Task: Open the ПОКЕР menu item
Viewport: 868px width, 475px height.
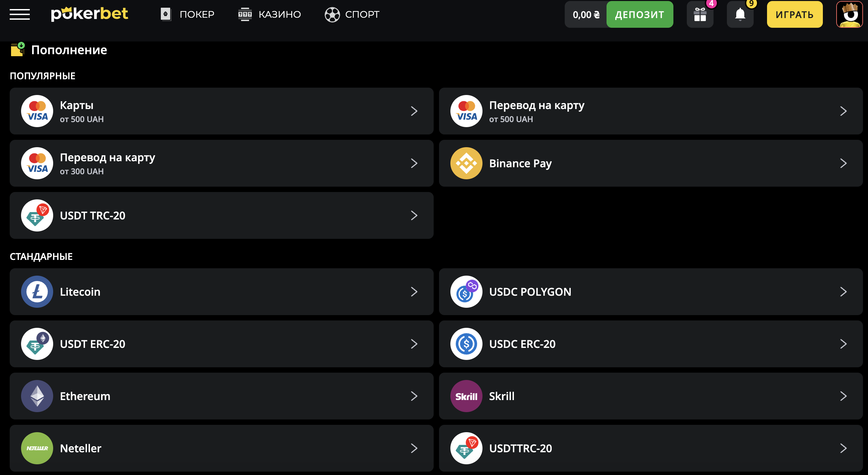Action: pos(187,14)
